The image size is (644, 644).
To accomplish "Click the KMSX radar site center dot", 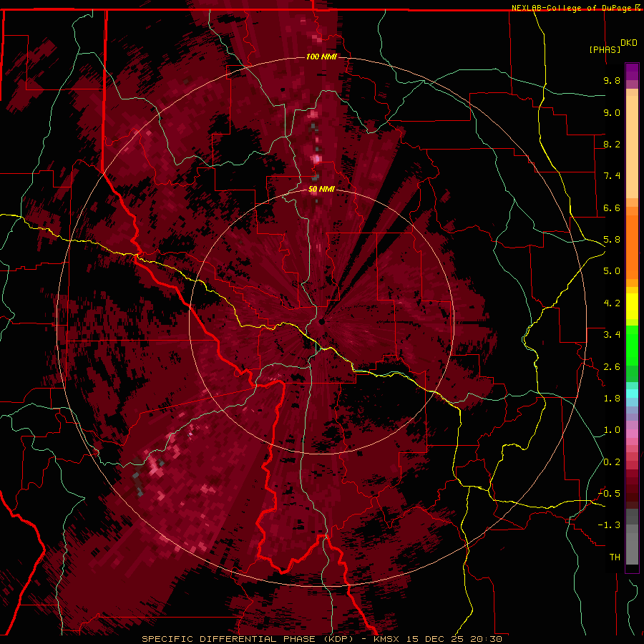I will (x=321, y=322).
